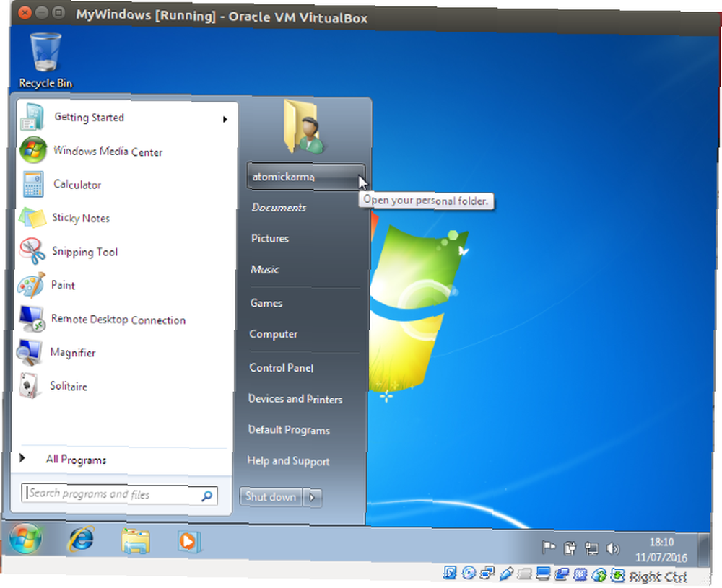The width and height of the screenshot is (722, 588).
Task: Open Windows Explorer folder in taskbar
Action: pos(136,540)
